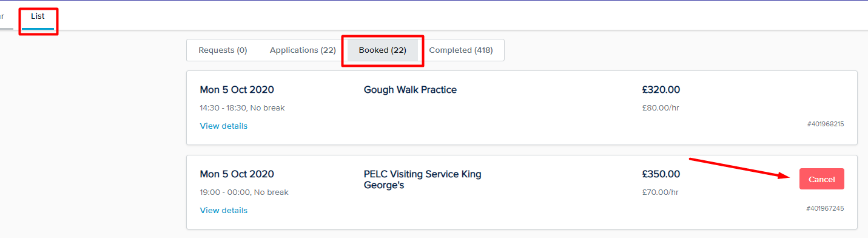Click the PELC Visiting Service King George's title
The image size is (868, 238).
pos(422,180)
